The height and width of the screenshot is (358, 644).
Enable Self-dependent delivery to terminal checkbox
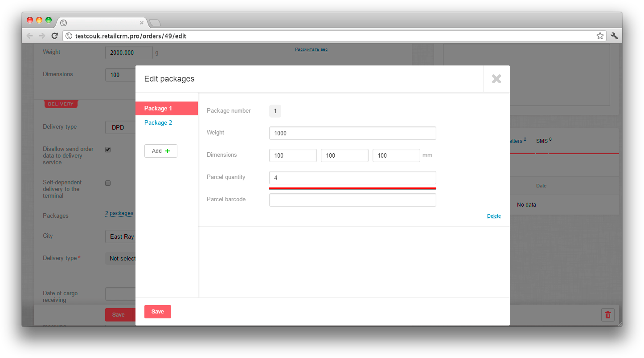coord(108,183)
